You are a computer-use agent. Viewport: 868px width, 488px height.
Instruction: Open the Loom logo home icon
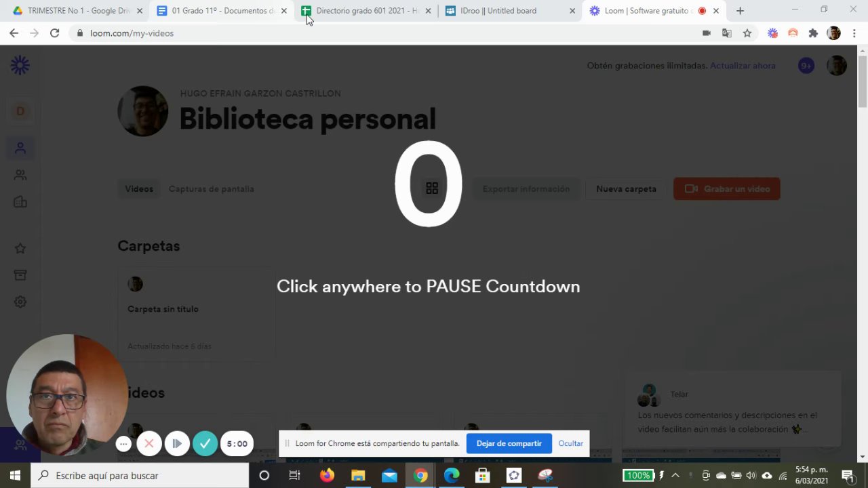click(20, 65)
